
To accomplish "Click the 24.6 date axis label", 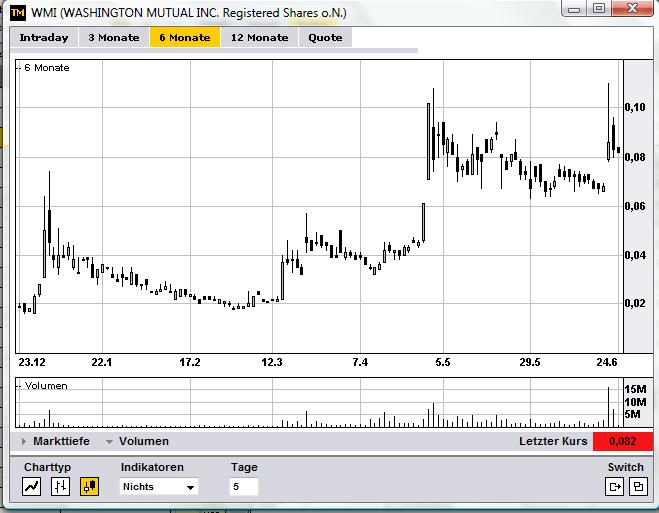I will tap(607, 362).
